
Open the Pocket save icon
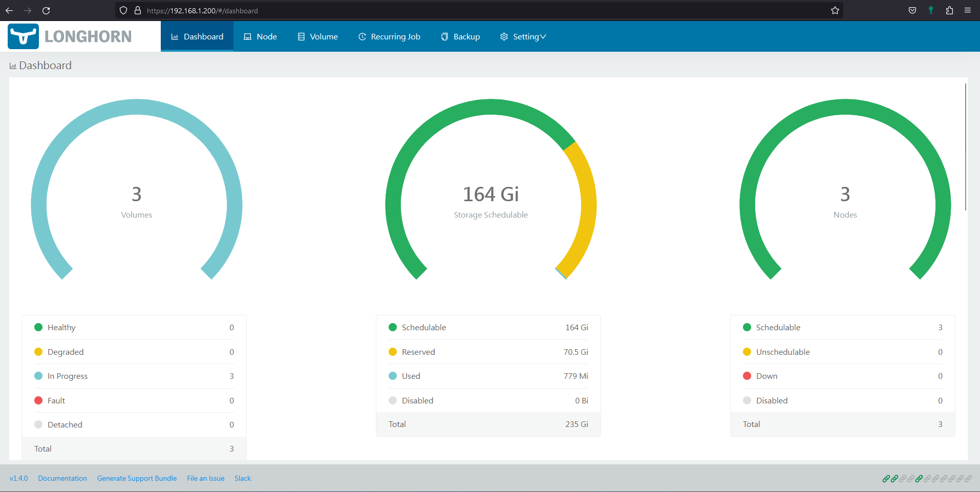tap(912, 10)
